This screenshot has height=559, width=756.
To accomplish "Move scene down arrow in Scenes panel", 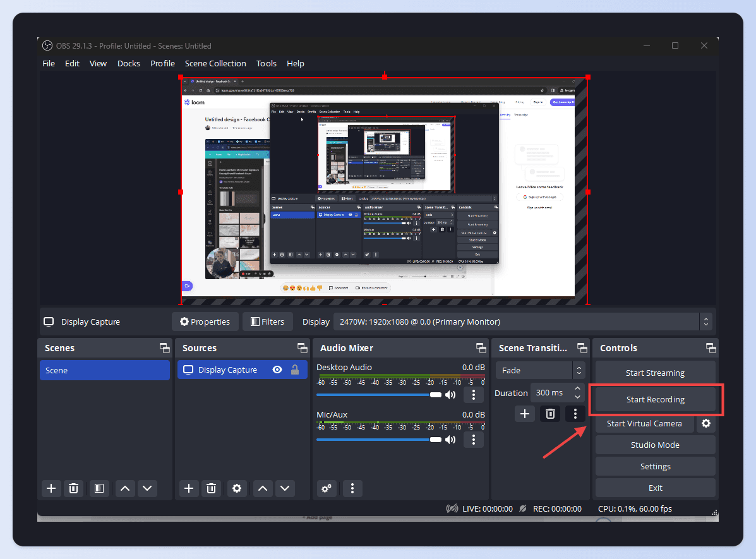I will pyautogui.click(x=147, y=488).
